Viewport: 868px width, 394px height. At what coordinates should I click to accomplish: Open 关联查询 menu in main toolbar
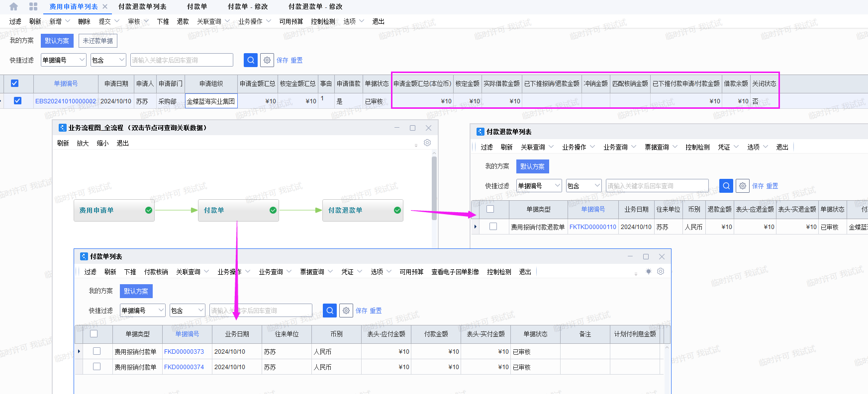[x=213, y=21]
